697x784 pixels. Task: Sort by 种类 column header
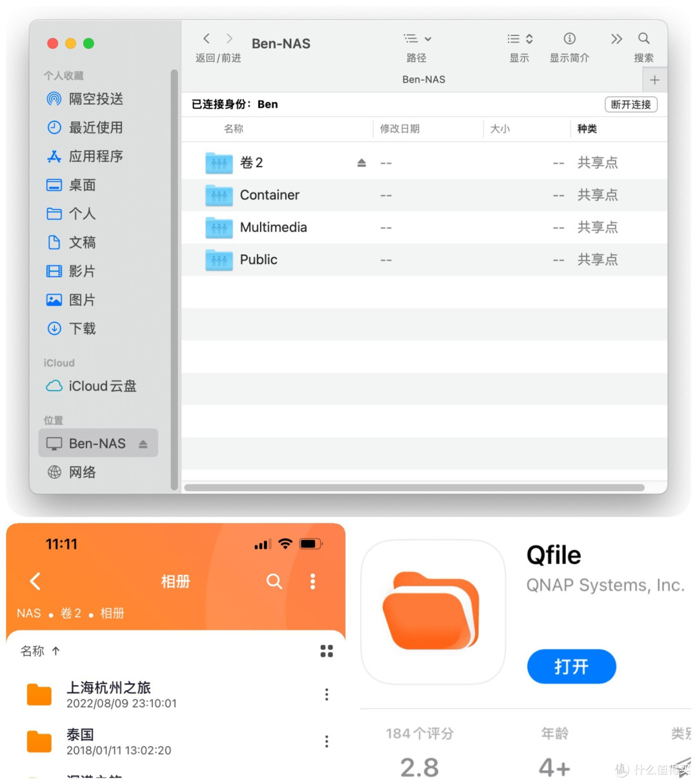click(587, 129)
